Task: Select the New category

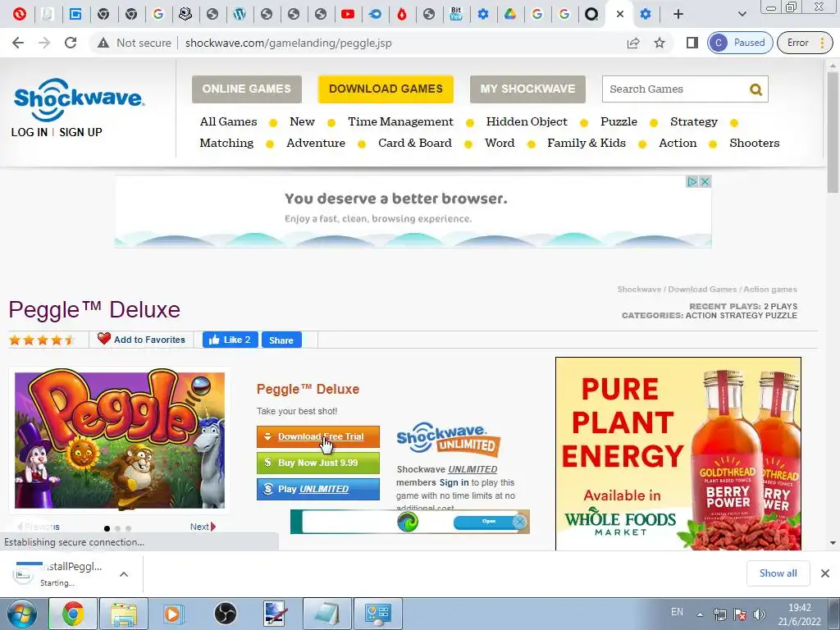Action: [x=302, y=121]
